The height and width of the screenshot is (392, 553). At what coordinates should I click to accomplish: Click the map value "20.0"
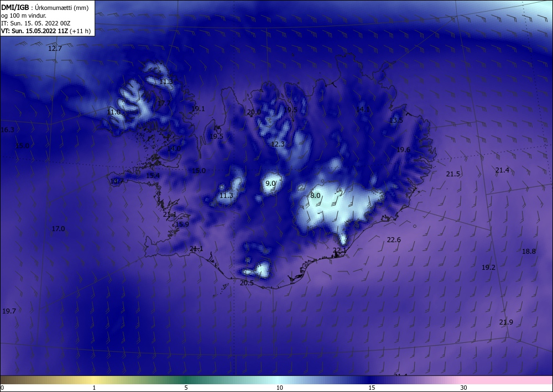coord(254,112)
